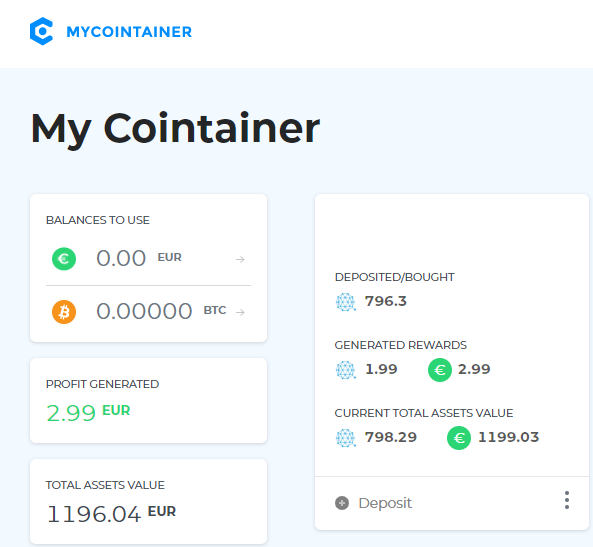Click the MyCointainer hexagon logo icon
This screenshot has height=547, width=593.
tap(41, 31)
